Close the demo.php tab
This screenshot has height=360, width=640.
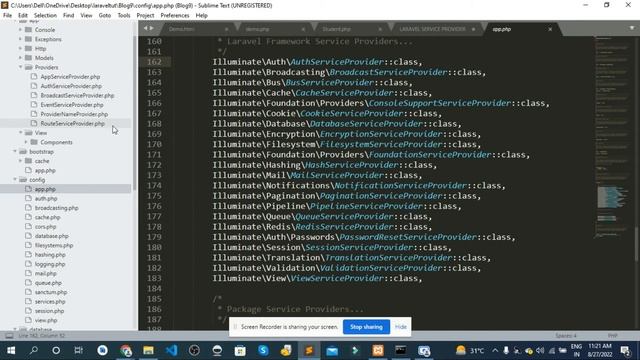coord(303,29)
